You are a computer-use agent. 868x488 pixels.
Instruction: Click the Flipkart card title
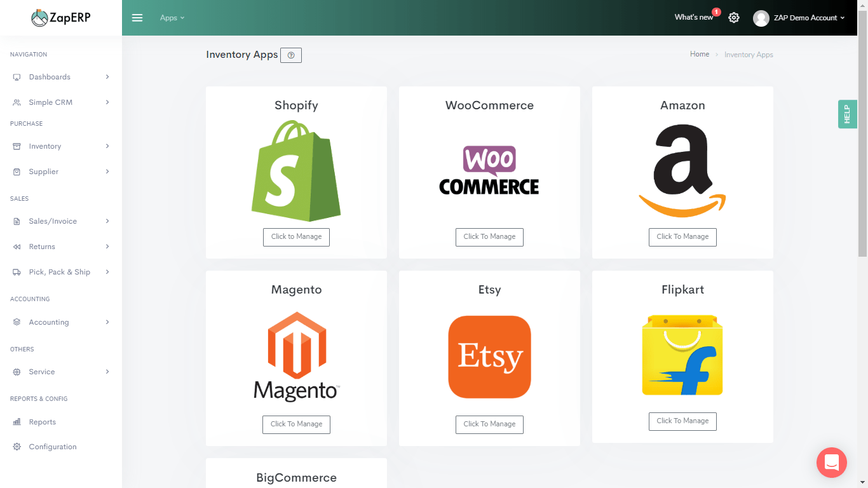682,290
